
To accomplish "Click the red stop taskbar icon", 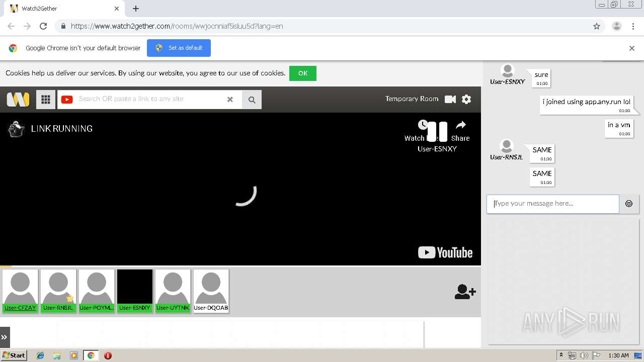I will point(108,355).
